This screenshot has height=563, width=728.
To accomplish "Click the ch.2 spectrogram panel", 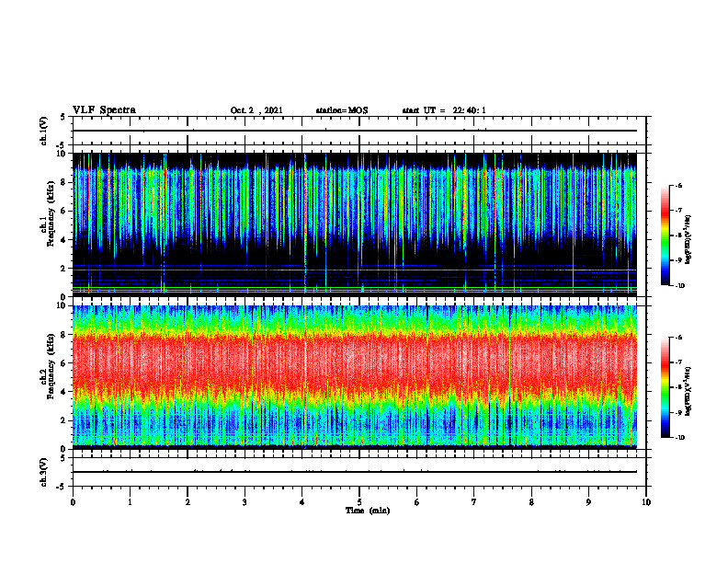I will click(x=355, y=377).
